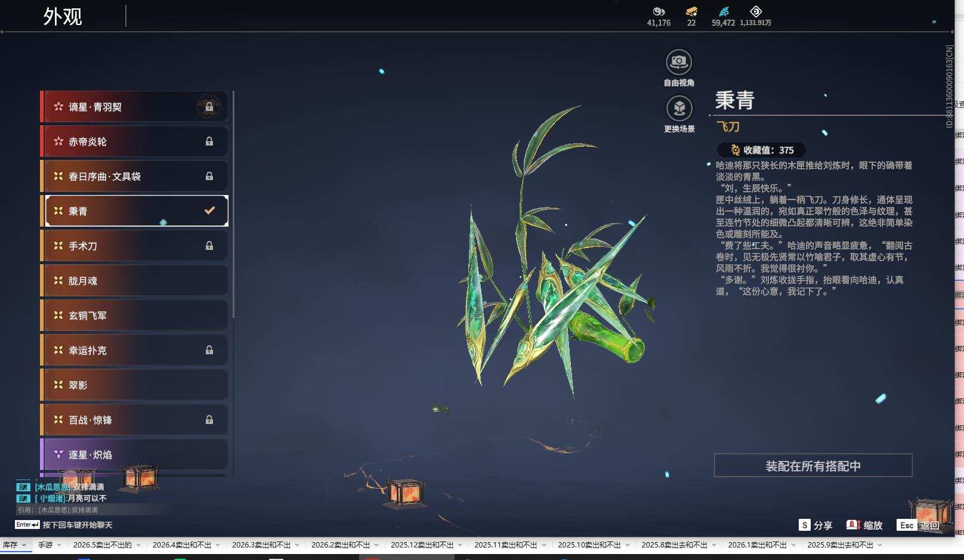Click the 缩放 zoom label
Screen dimensions: 964x560
click(873, 525)
